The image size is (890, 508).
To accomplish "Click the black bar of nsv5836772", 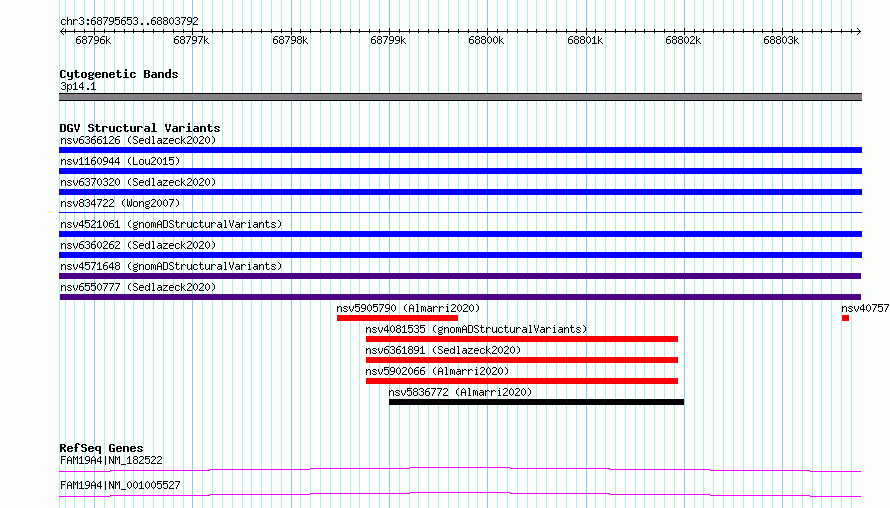I will pyautogui.click(x=536, y=402).
